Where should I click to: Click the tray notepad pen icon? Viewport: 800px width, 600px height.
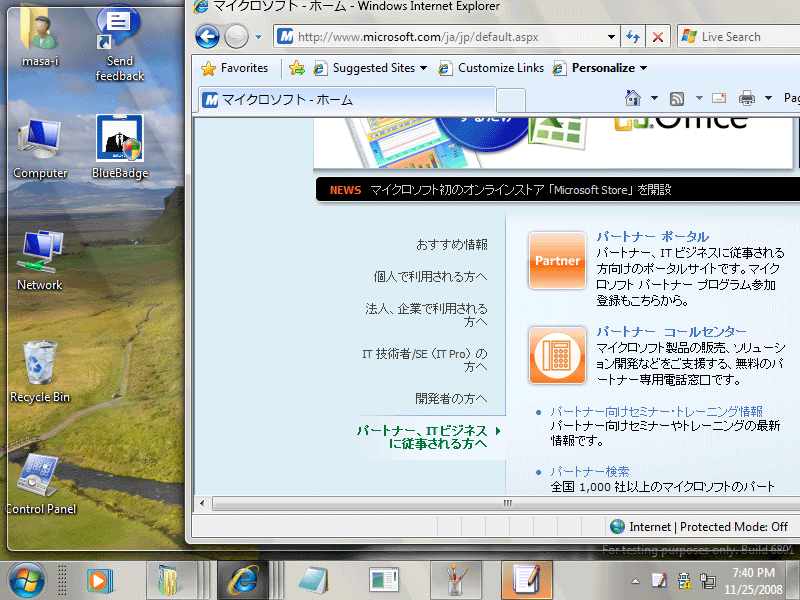[659, 580]
